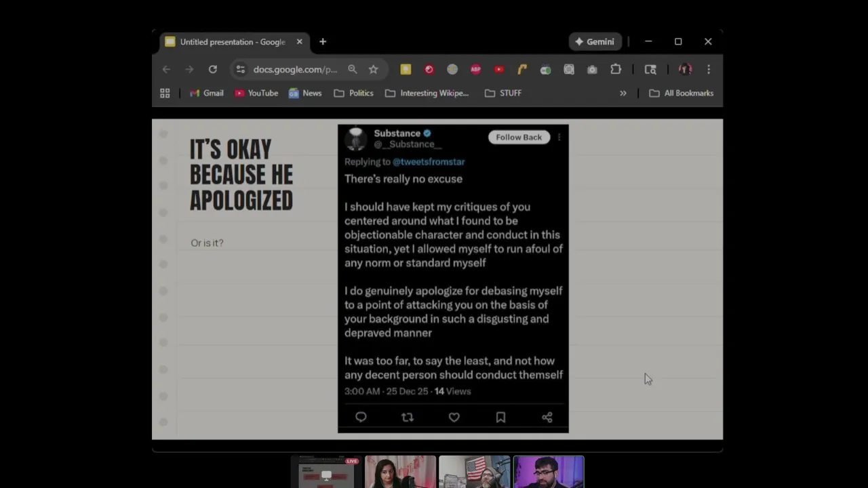This screenshot has height=488, width=868.
Task: Click the @__Substance__ handle
Action: 408,144
